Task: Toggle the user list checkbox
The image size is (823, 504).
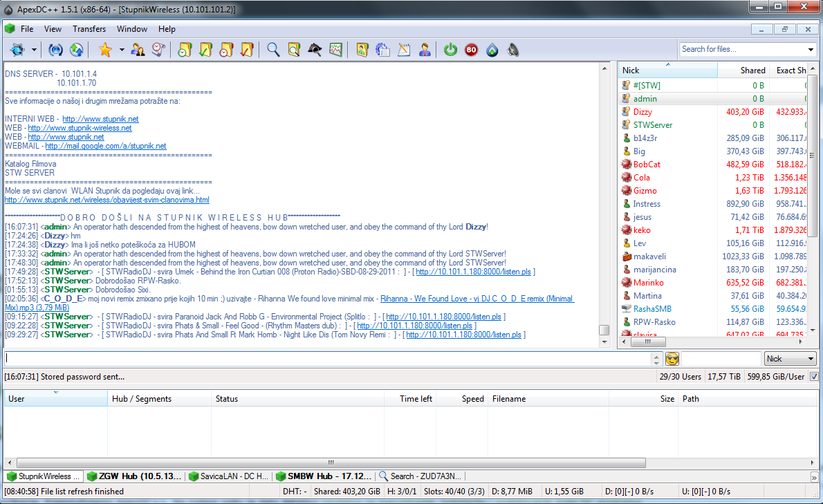Action: [x=814, y=377]
